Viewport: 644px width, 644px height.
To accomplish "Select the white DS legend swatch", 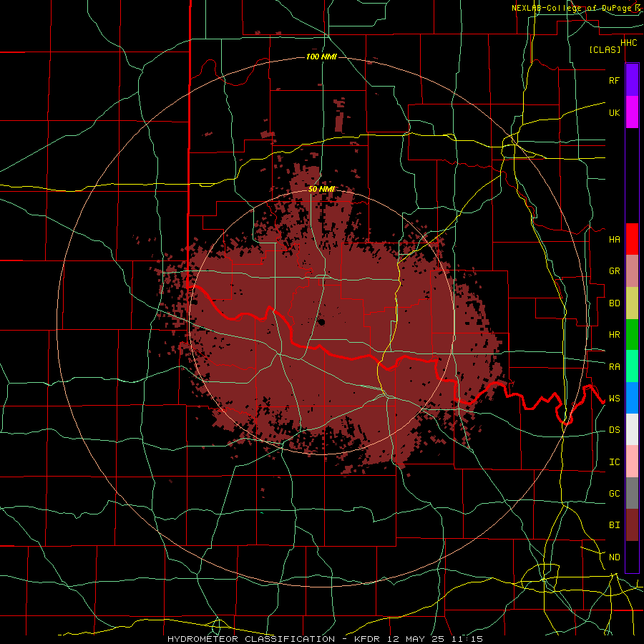I will tap(632, 429).
